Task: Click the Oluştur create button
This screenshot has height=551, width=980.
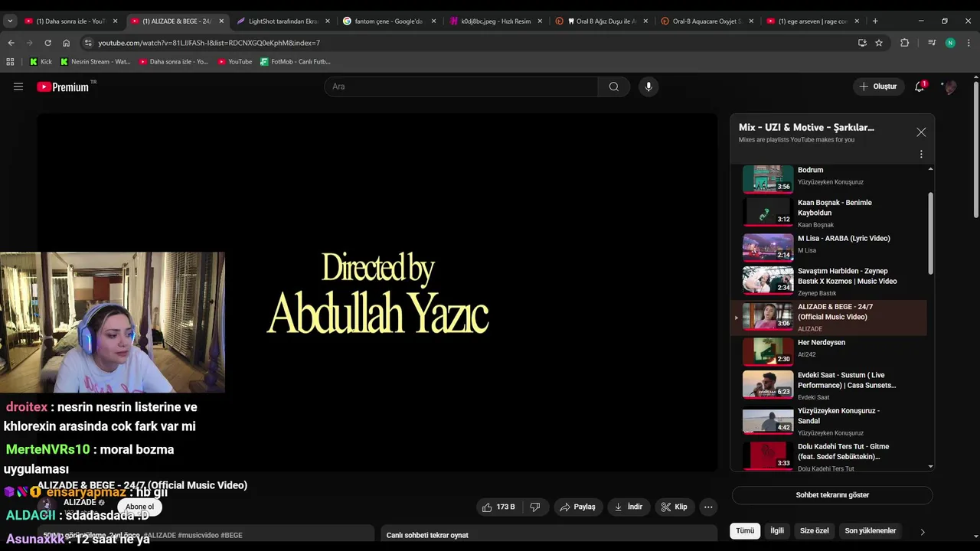Action: [x=878, y=86]
